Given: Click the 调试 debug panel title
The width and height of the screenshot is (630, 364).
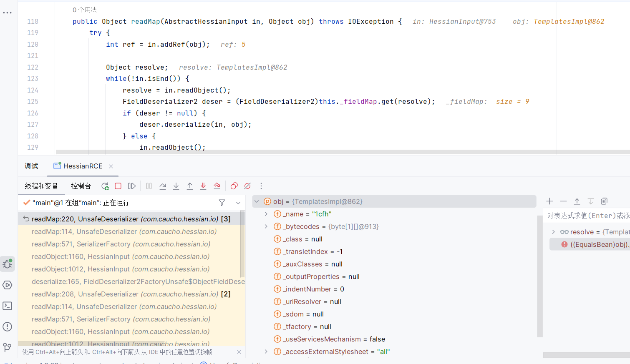Looking at the screenshot, I should [x=31, y=166].
